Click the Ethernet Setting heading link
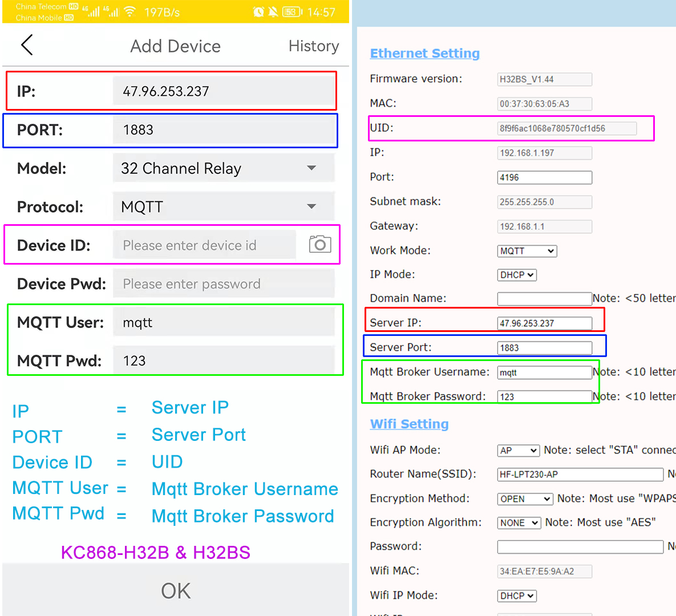Image resolution: width=676 pixels, height=616 pixels. (424, 53)
